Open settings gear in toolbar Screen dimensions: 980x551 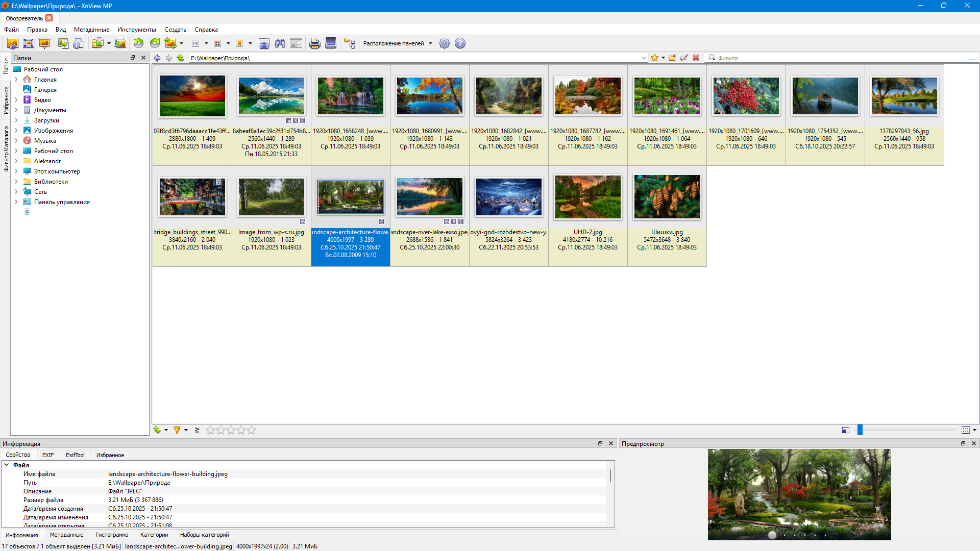click(x=444, y=43)
